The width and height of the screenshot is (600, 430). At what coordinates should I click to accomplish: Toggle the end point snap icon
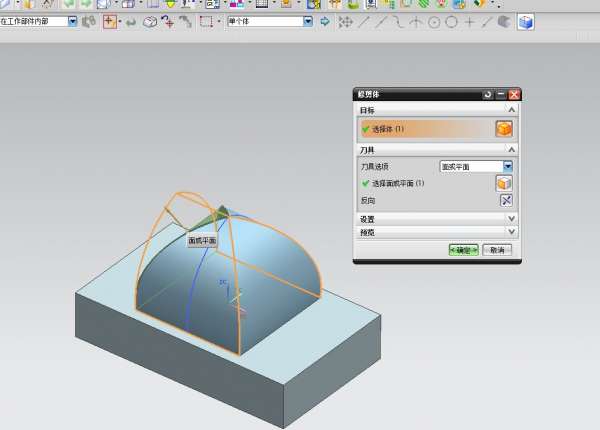[x=364, y=22]
